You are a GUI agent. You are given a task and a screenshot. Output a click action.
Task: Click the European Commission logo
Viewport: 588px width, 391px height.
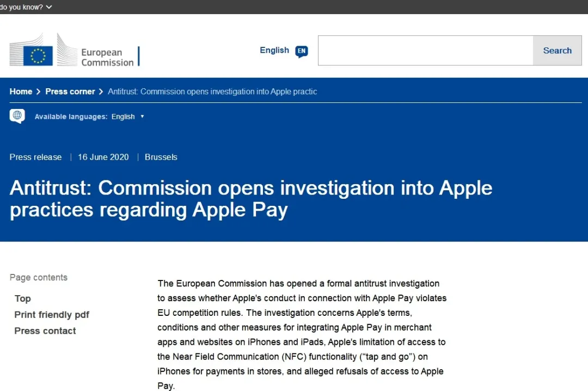74,50
